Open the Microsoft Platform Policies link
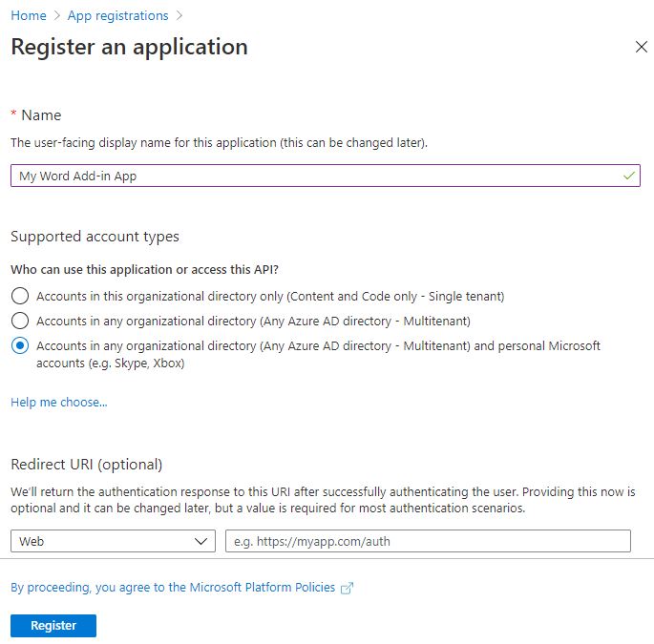The width and height of the screenshot is (654, 644). point(173,588)
